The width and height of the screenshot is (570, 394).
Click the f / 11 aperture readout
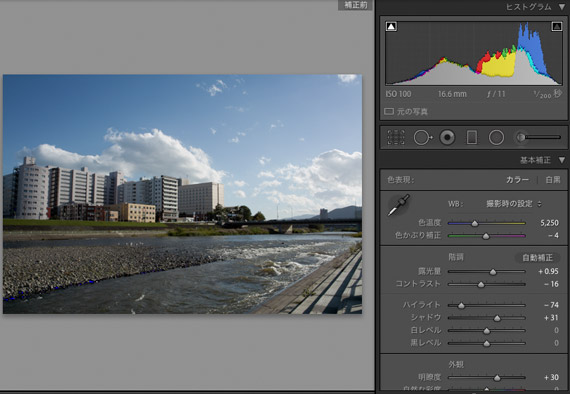point(496,94)
